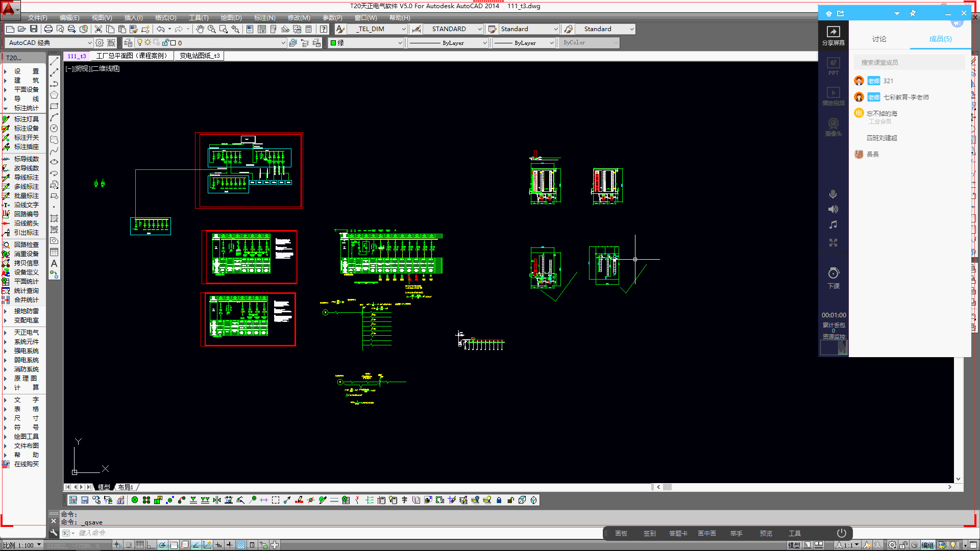Click the Save file icon
Image resolution: width=980 pixels, height=551 pixels.
[34, 29]
